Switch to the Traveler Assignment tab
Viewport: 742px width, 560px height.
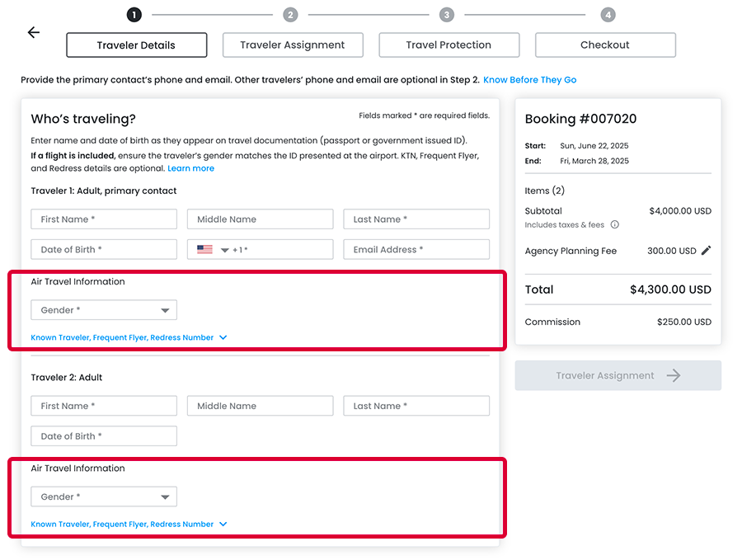[293, 45]
